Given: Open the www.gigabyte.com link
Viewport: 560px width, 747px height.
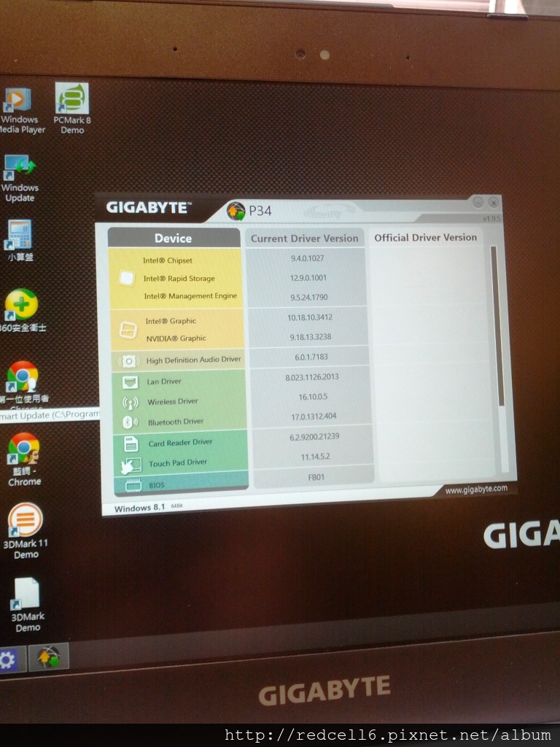Looking at the screenshot, I should pyautogui.click(x=476, y=489).
